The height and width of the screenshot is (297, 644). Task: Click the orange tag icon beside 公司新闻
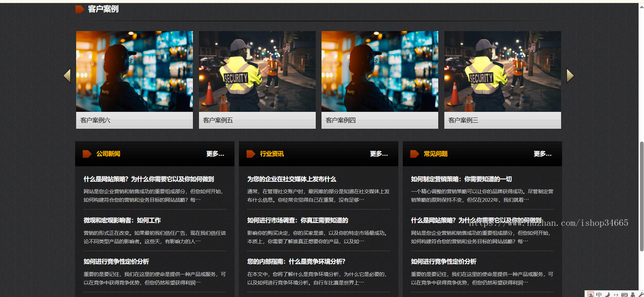pyautogui.click(x=87, y=154)
